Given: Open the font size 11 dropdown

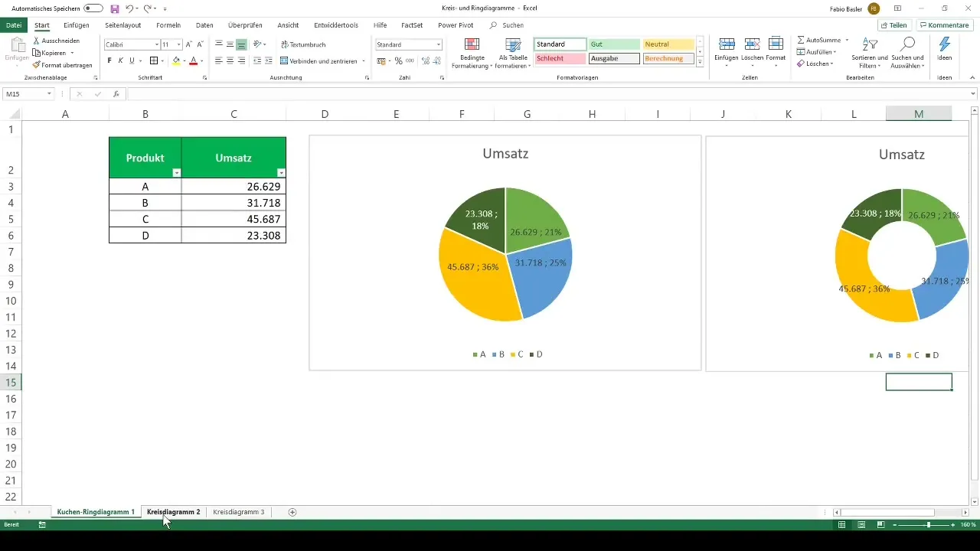Looking at the screenshot, I should [x=179, y=44].
